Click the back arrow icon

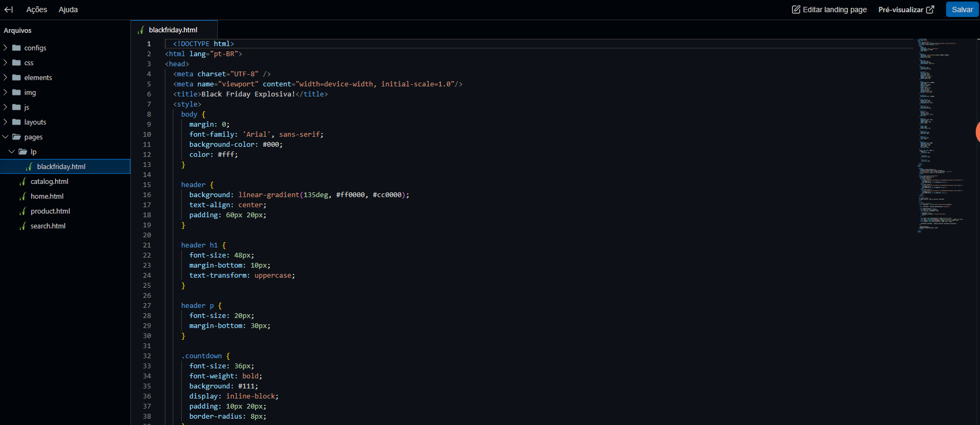(x=8, y=10)
